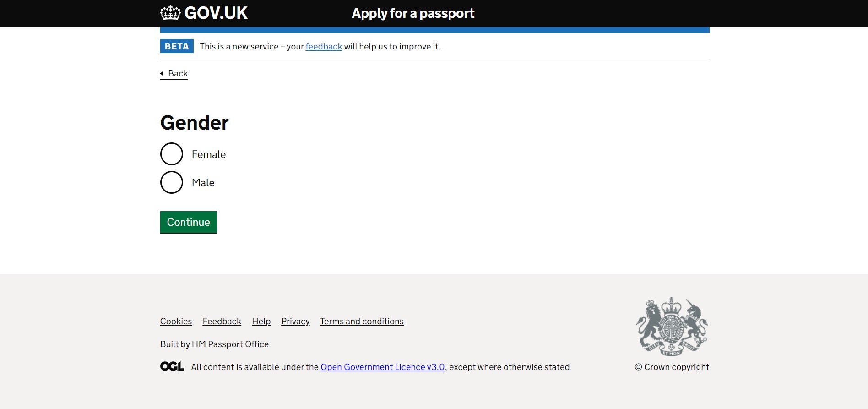The image size is (868, 409).
Task: Open the Help footer link
Action: pos(261,321)
